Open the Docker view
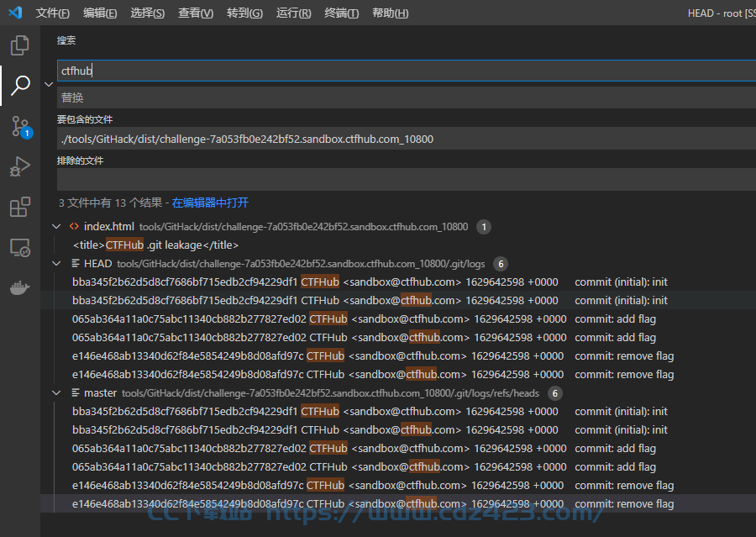The height and width of the screenshot is (537, 756). pos(20,288)
